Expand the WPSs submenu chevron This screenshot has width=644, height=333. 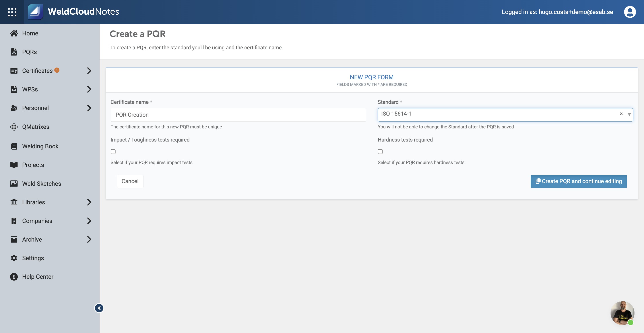pos(89,89)
